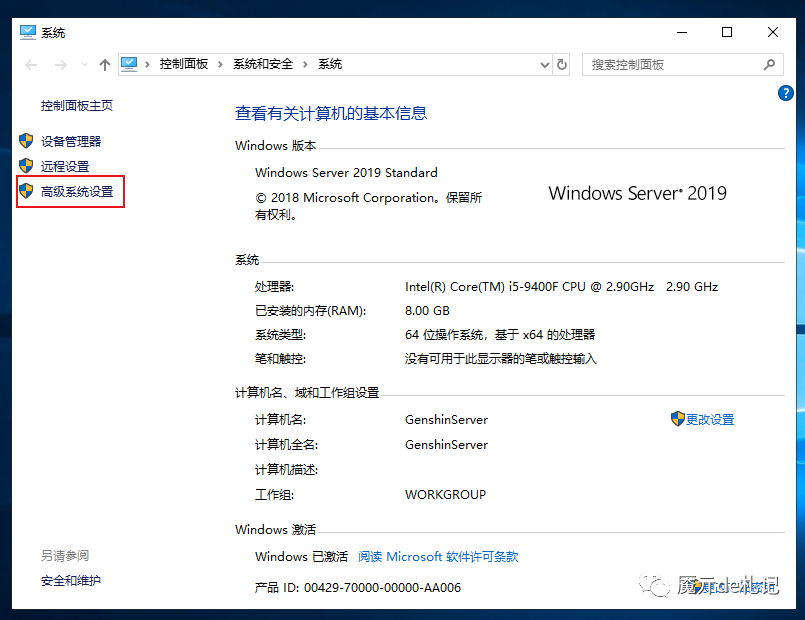805x620 pixels.
Task: Go up one level with Up arrow
Action: pos(105,65)
